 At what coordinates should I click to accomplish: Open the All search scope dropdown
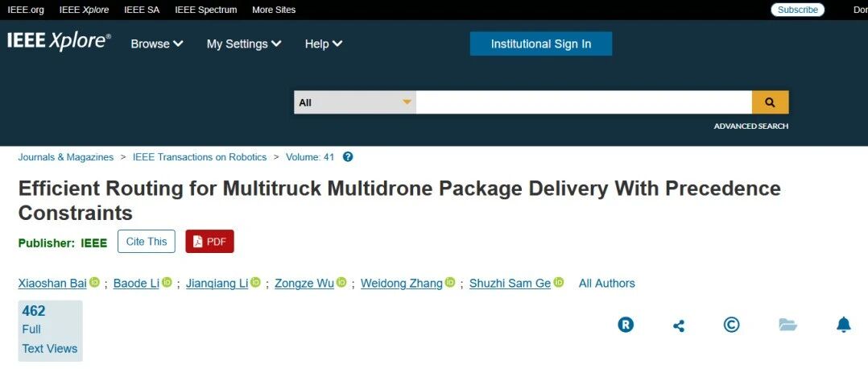[x=355, y=102]
